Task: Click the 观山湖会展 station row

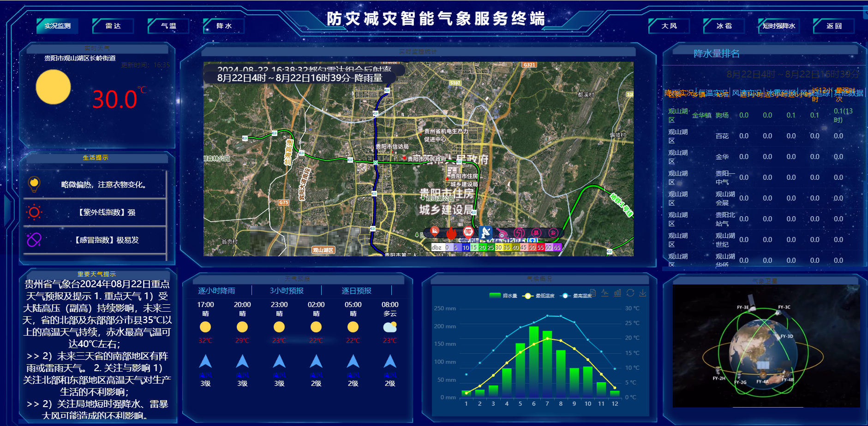Action: point(763,198)
